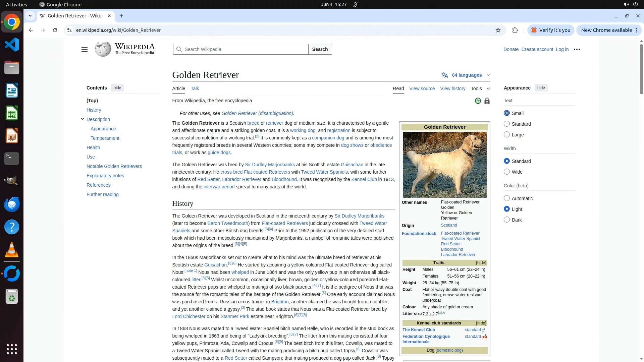Open the View history tab
644x362 pixels.
click(x=452, y=88)
